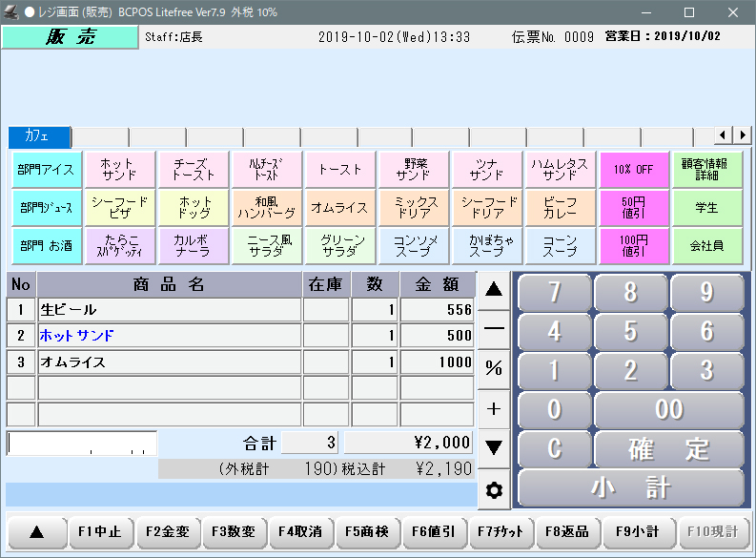Click the barcode input field
Viewport: 756px width, 558px height.
(x=81, y=443)
